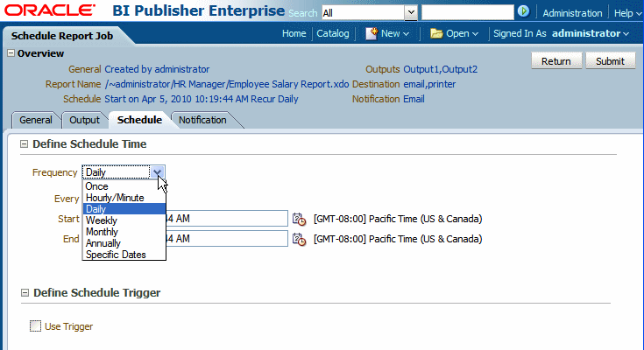This screenshot has height=350, width=644.
Task: Click the End time input field
Action: click(226, 239)
